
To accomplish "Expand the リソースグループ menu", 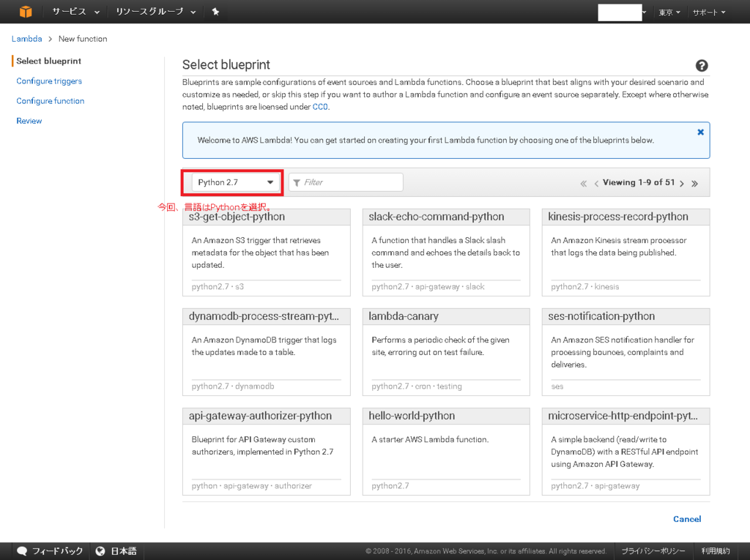I will point(155,12).
